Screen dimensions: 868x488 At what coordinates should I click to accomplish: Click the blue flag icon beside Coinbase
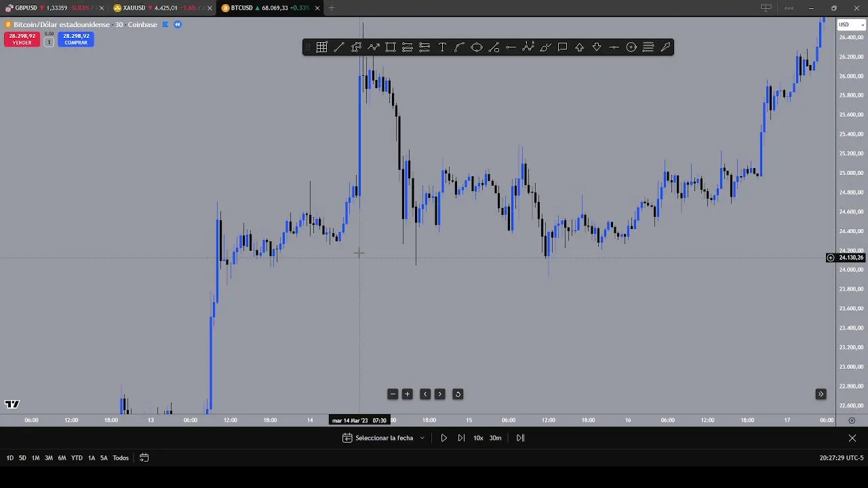pyautogui.click(x=165, y=24)
